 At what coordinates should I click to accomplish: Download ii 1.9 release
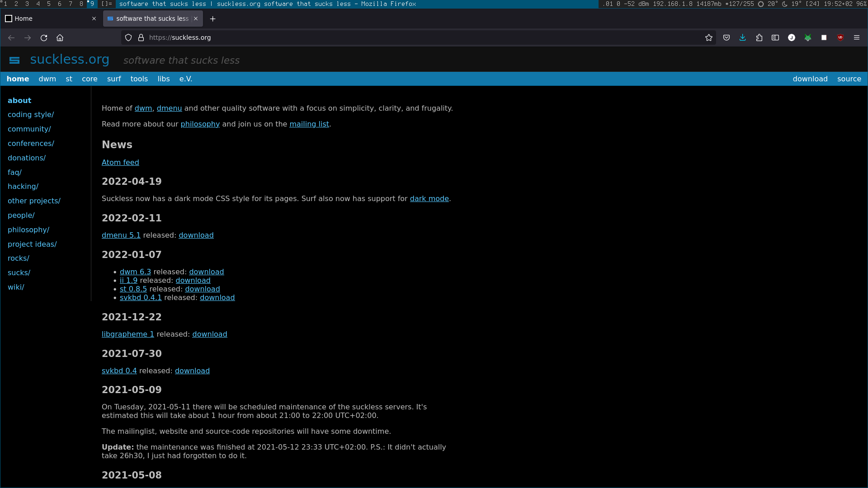click(x=193, y=281)
